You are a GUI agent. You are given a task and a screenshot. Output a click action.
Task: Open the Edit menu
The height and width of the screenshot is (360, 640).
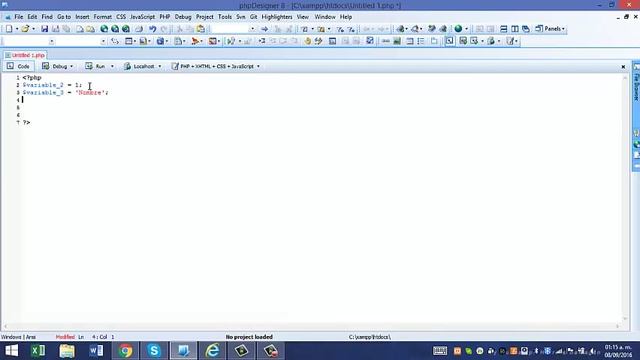32,17
